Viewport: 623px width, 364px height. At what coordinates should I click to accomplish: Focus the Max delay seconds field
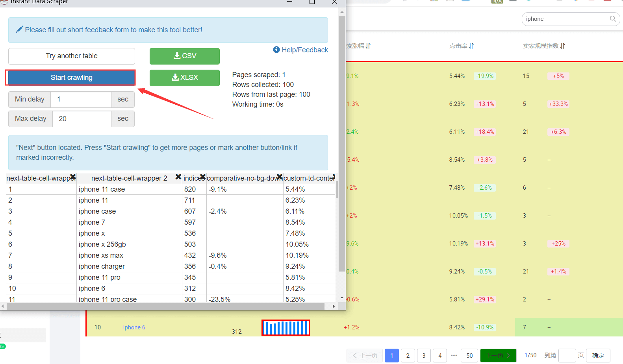click(82, 118)
